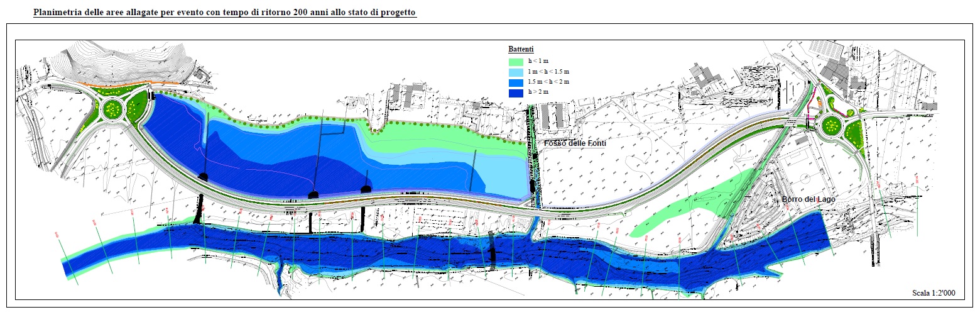The width and height of the screenshot is (980, 317).
Task: Click the Fosso delle Fonti map label
Action: (570, 143)
